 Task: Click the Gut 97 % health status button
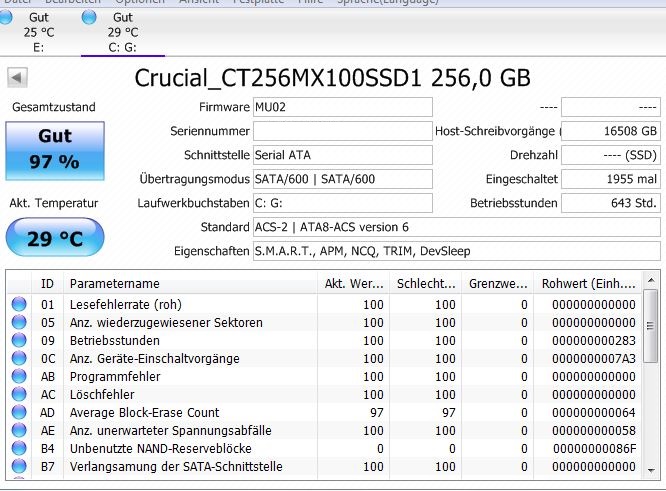click(55, 151)
